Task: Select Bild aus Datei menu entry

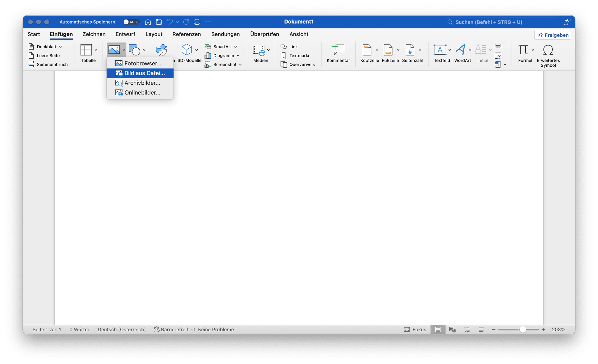Action: pos(140,73)
